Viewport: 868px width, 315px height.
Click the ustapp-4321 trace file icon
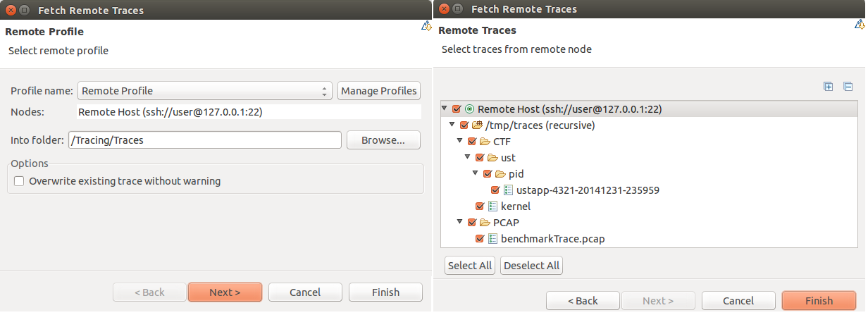tap(509, 190)
